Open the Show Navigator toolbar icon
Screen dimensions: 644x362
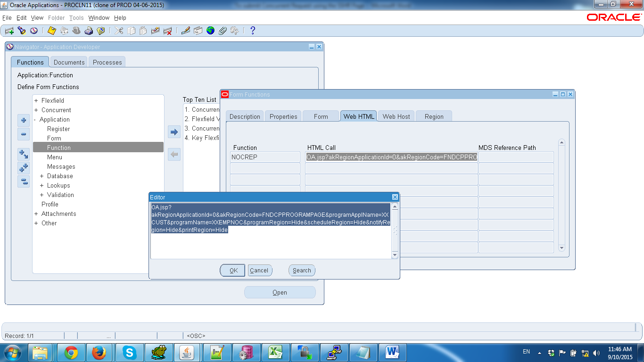pyautogui.click(x=34, y=31)
